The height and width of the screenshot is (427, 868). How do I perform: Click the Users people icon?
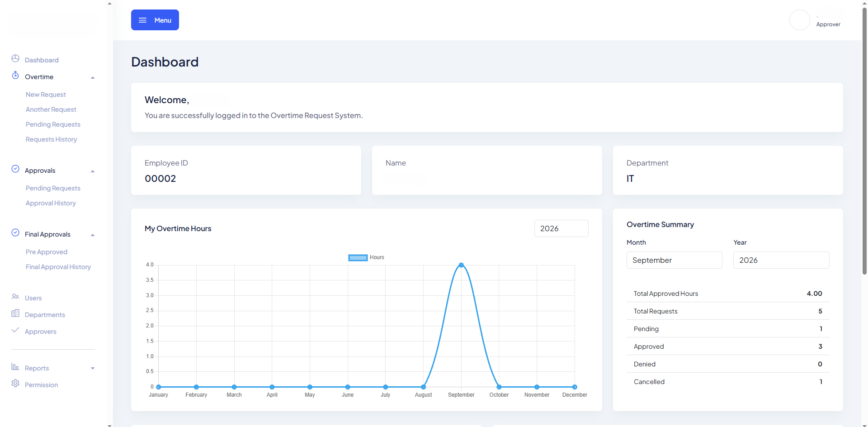tap(15, 297)
